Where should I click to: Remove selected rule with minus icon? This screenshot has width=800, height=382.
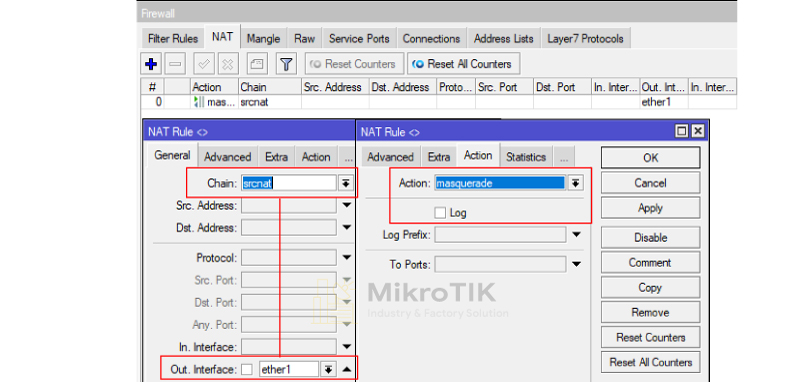click(x=175, y=64)
